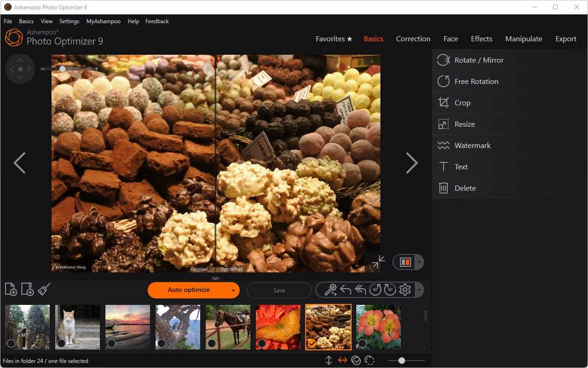Uncheck the selected chocolates thumbnail checkmark
The width and height of the screenshot is (588, 368).
coord(312,343)
